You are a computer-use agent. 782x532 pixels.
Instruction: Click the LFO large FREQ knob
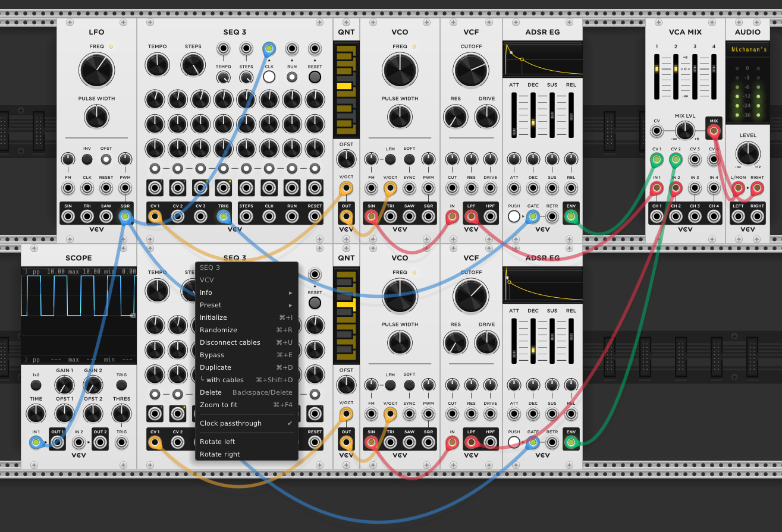97,70
